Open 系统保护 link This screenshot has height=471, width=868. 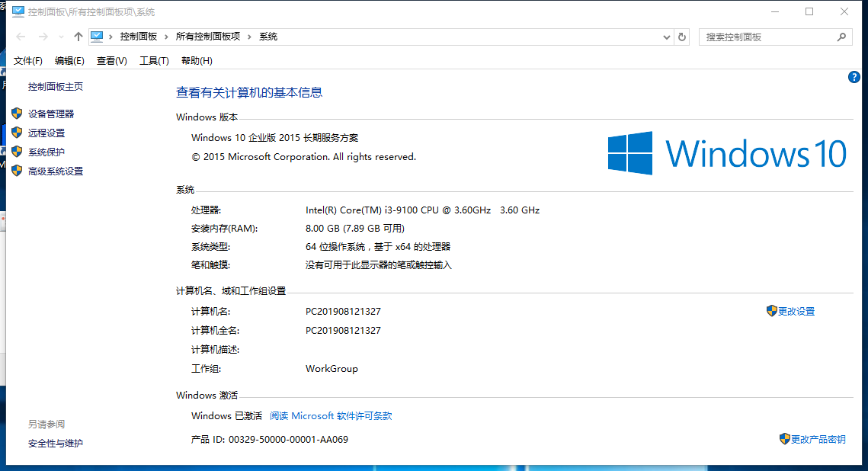coord(46,152)
